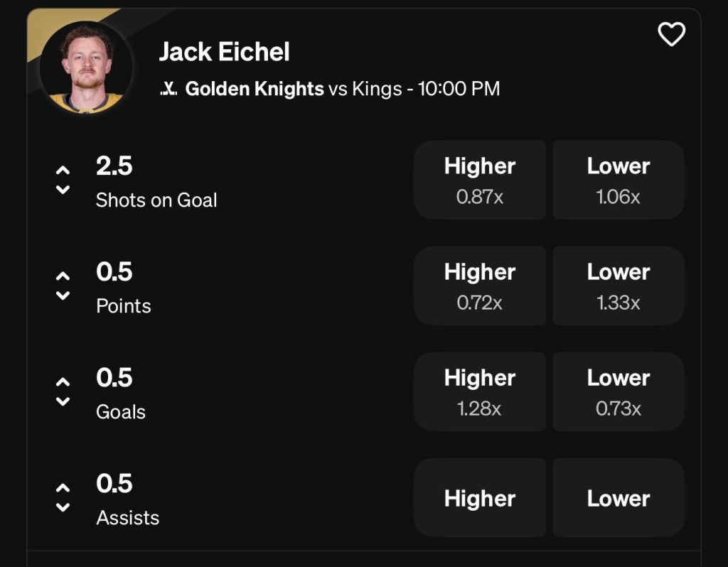Tap the heart favorite icon
This screenshot has height=567, width=728.
click(671, 34)
